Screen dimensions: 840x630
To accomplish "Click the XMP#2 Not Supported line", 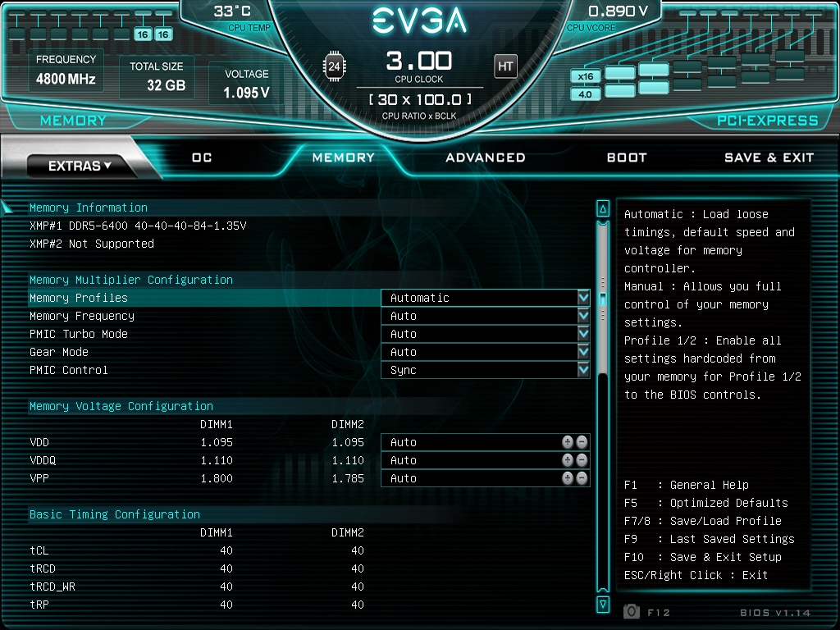I will coord(92,244).
